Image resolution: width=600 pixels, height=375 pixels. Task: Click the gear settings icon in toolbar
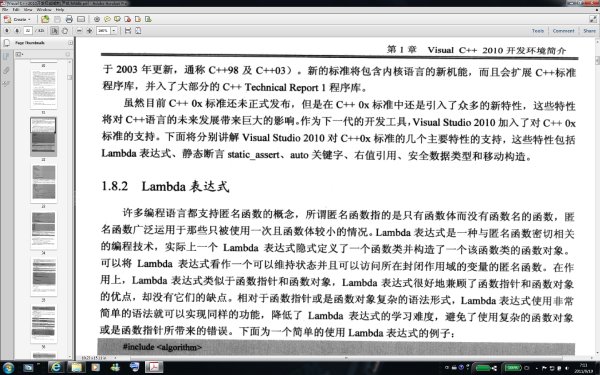[x=97, y=19]
